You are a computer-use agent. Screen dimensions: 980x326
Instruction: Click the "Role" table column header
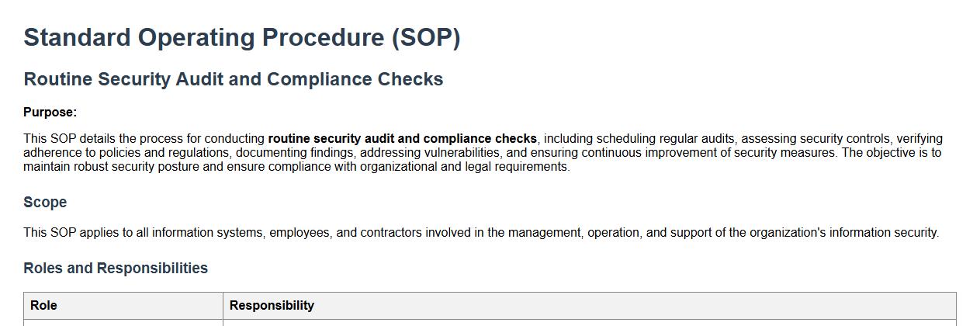[x=43, y=306]
